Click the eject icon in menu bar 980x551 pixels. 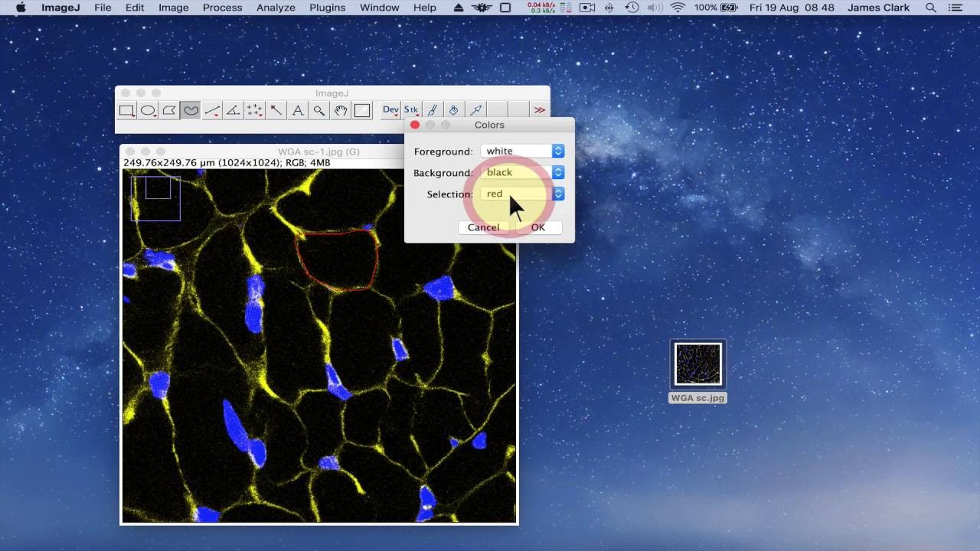458,8
